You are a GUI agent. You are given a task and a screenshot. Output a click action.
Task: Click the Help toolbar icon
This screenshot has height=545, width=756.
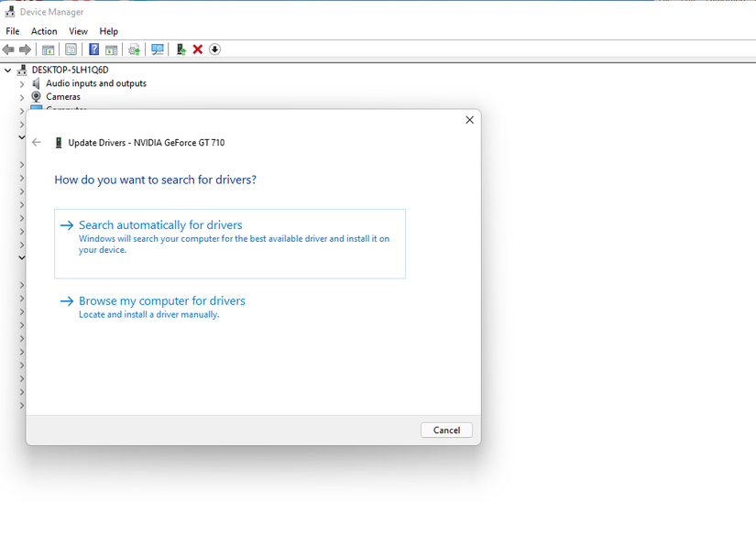point(93,49)
